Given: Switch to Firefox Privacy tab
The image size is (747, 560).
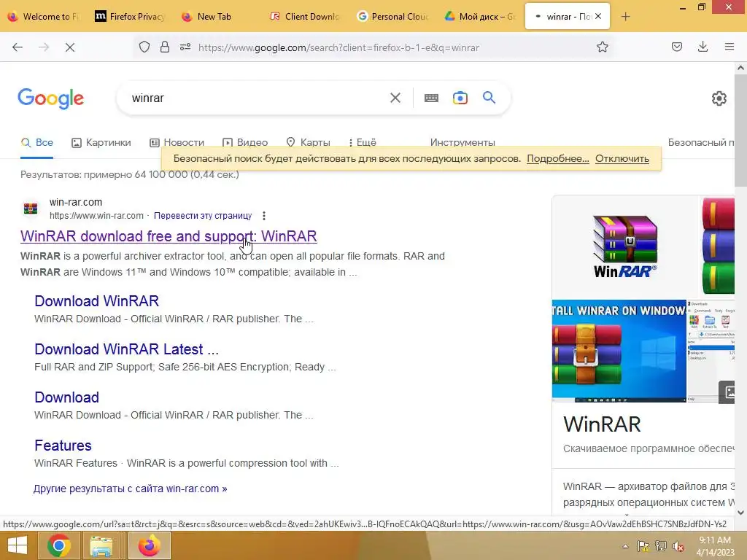Looking at the screenshot, I should (130, 17).
